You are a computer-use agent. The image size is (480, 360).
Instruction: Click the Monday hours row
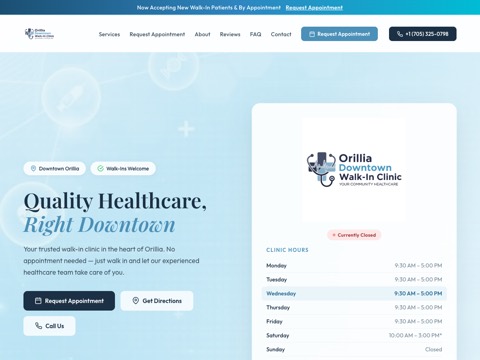click(354, 265)
